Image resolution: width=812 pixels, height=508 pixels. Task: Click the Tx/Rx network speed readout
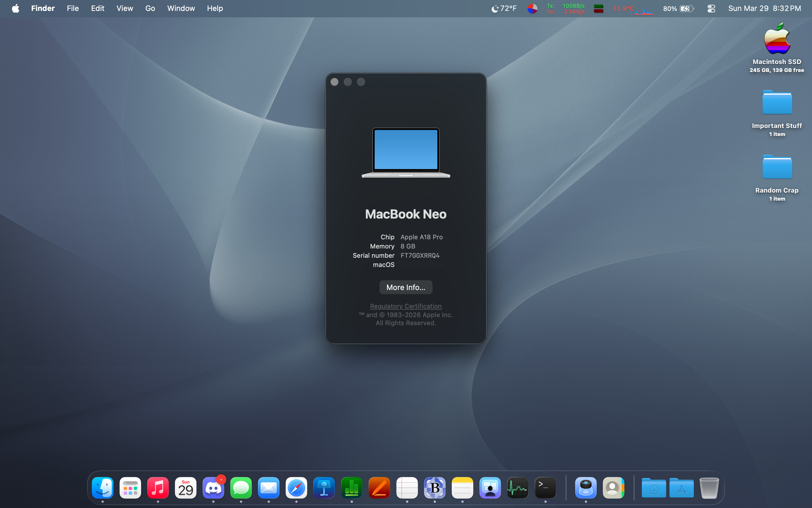point(566,8)
